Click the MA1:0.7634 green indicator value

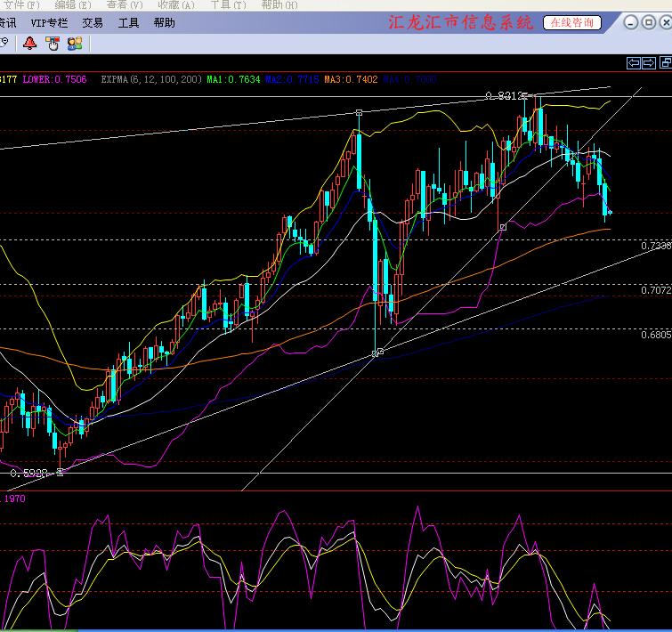point(233,79)
